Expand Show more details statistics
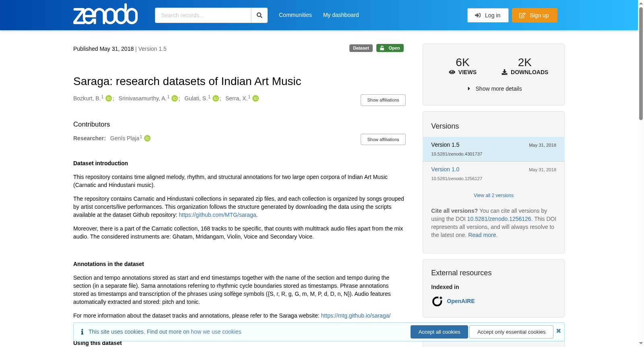 click(x=494, y=89)
